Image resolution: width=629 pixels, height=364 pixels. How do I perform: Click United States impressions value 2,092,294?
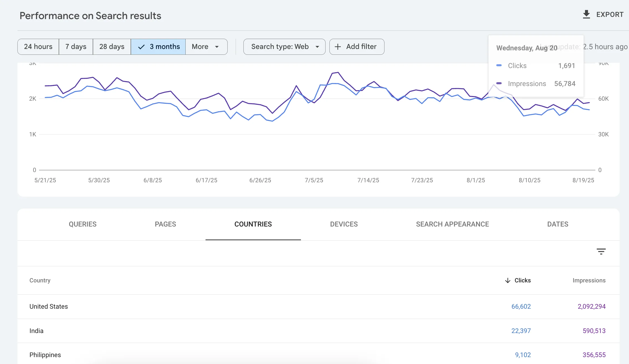tap(591, 306)
